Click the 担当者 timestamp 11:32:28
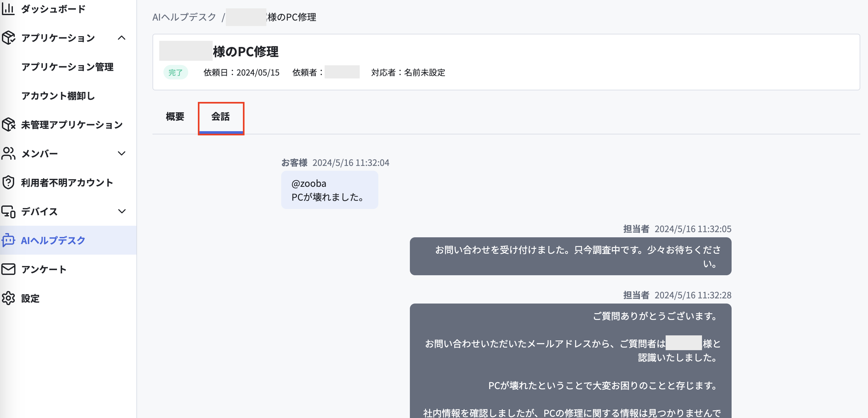This screenshot has height=418, width=868. [x=693, y=295]
